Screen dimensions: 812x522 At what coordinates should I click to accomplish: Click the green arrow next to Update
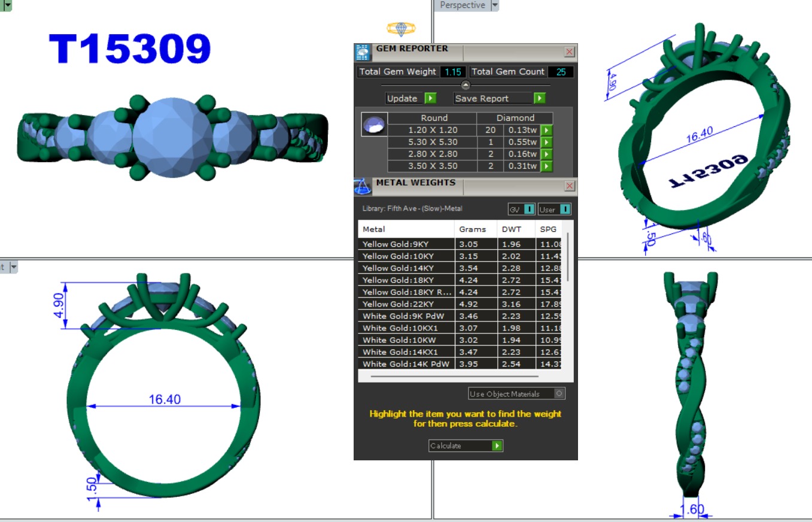pos(430,98)
